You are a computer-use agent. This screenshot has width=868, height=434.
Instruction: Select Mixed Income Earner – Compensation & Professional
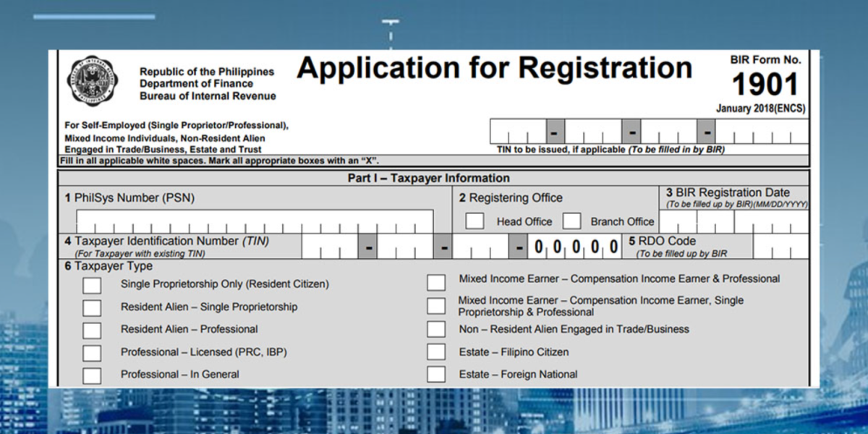tap(436, 282)
